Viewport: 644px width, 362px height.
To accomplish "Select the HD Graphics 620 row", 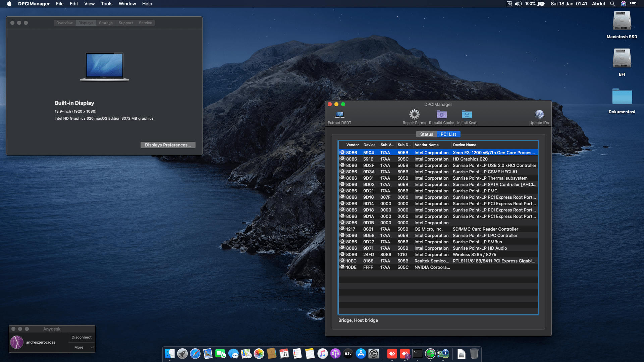I will click(x=438, y=159).
